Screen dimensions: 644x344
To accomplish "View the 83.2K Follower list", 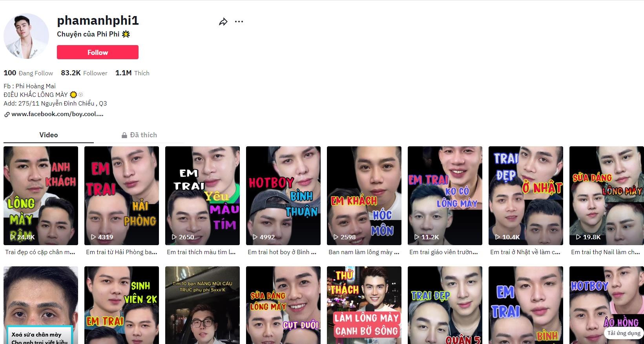I will click(x=84, y=73).
